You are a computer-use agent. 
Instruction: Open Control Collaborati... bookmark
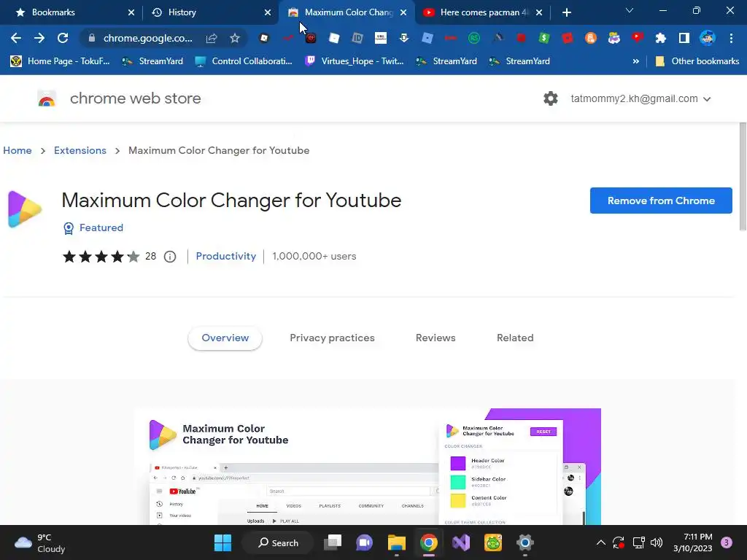click(244, 61)
